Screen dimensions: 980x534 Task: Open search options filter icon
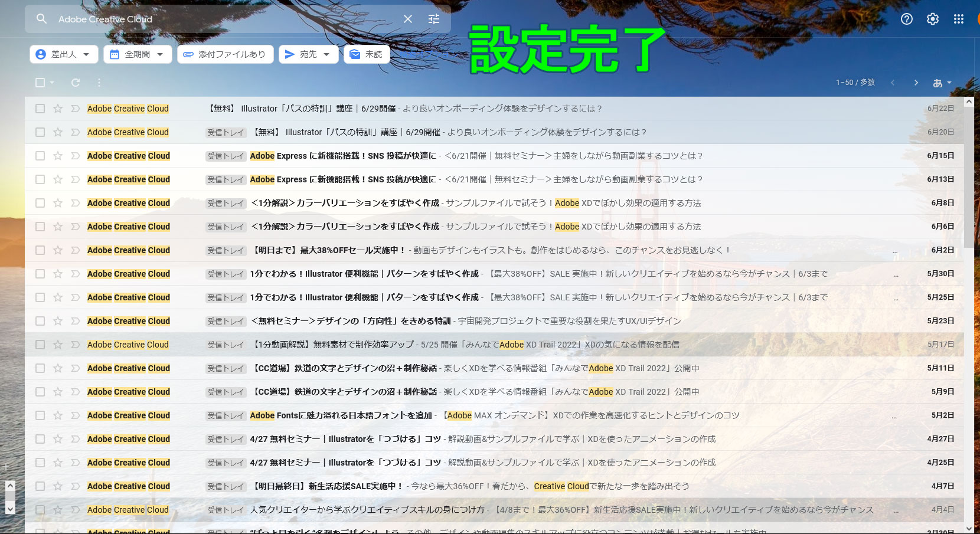434,19
